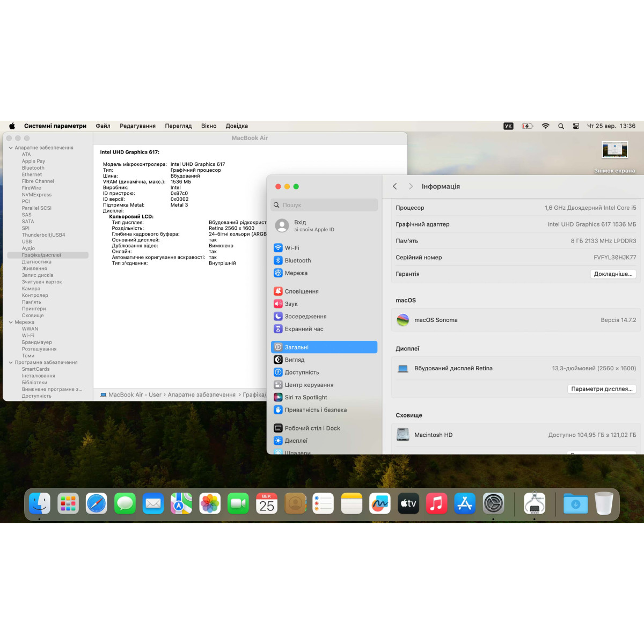Go forward in System Settings
The image size is (644, 644).
[411, 186]
